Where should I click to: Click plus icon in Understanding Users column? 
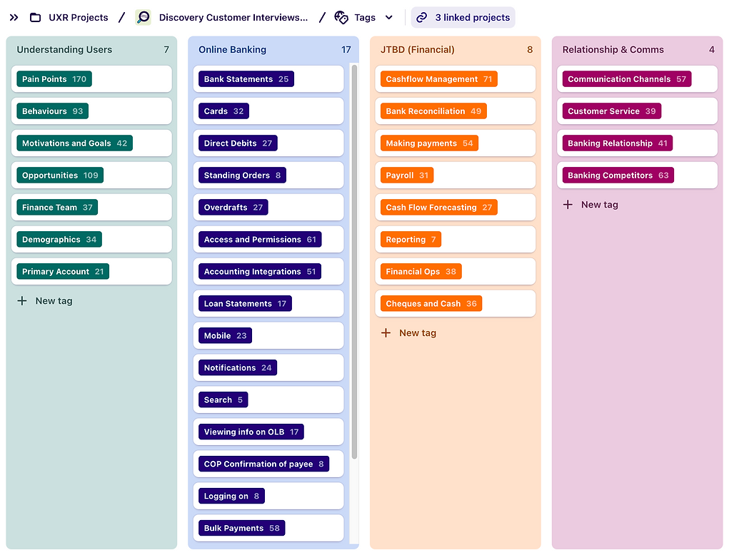tap(22, 301)
